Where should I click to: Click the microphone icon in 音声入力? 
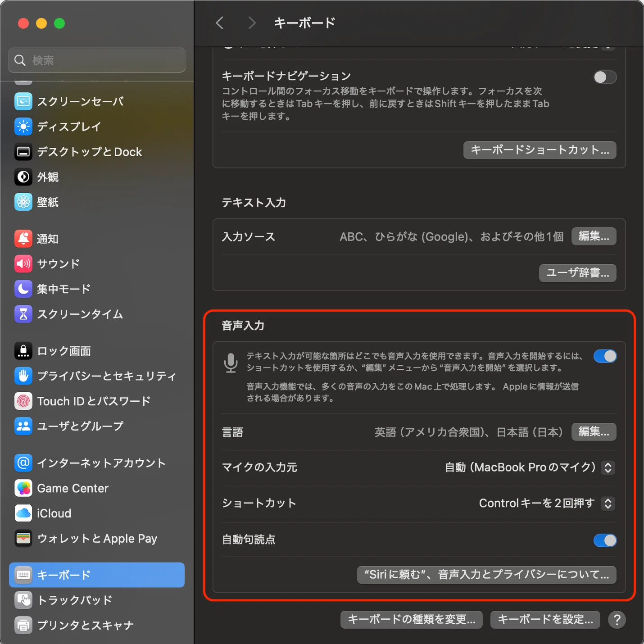point(231,363)
